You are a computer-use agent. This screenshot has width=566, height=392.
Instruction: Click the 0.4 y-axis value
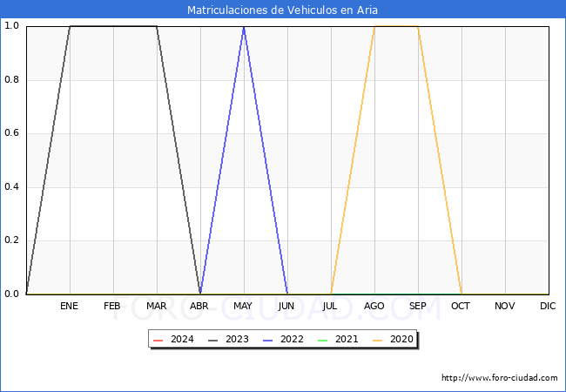tap(11, 187)
